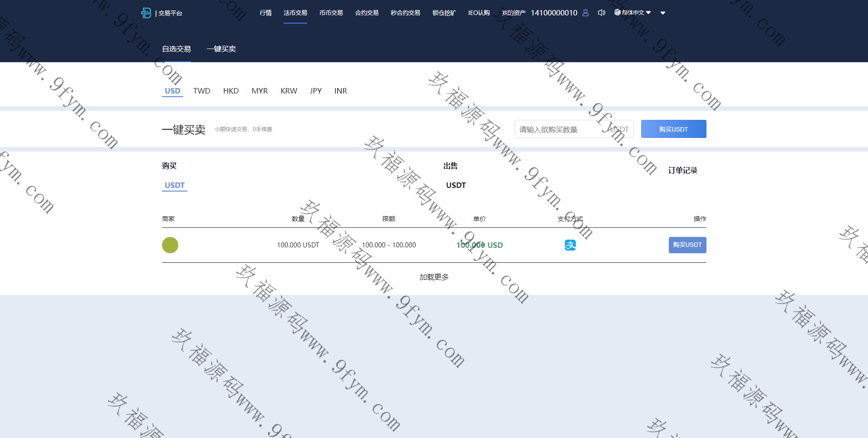Screen dimensions: 868x438
Task: Open 合约交易 contract trading menu
Action: coord(367,13)
